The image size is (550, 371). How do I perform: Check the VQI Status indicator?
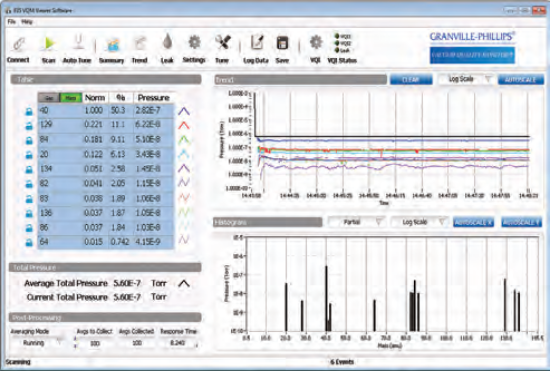pos(342,43)
